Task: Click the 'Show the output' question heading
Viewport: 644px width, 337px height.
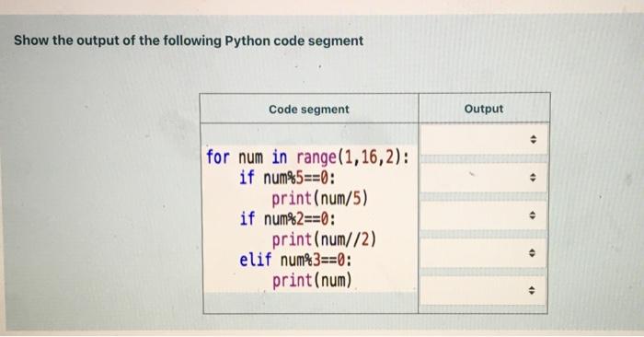Action: [189, 41]
